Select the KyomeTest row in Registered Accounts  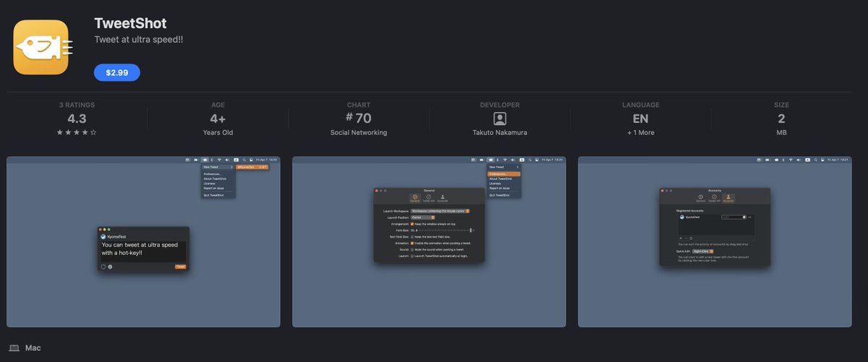(x=716, y=217)
